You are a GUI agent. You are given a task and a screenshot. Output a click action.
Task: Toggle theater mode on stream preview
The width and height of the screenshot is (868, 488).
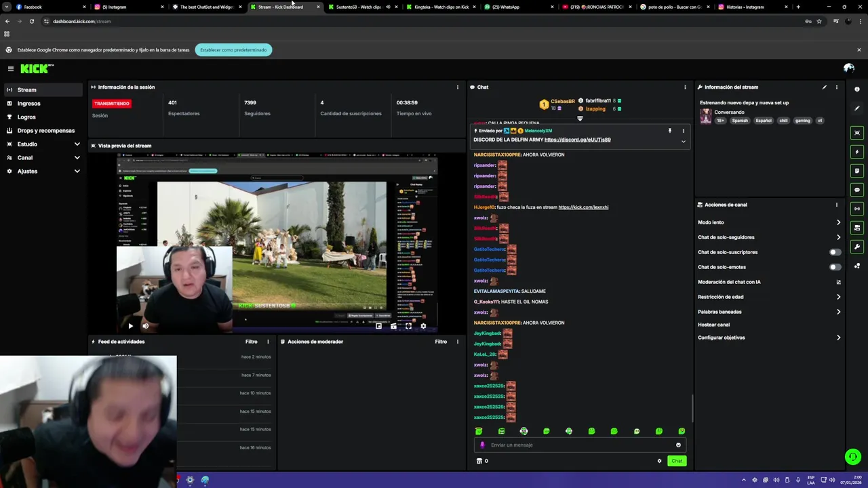[393, 326]
